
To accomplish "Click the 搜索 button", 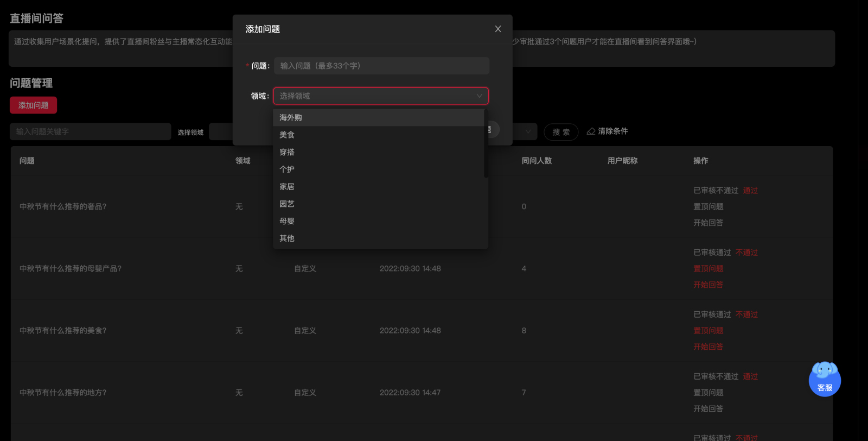I will pos(561,132).
